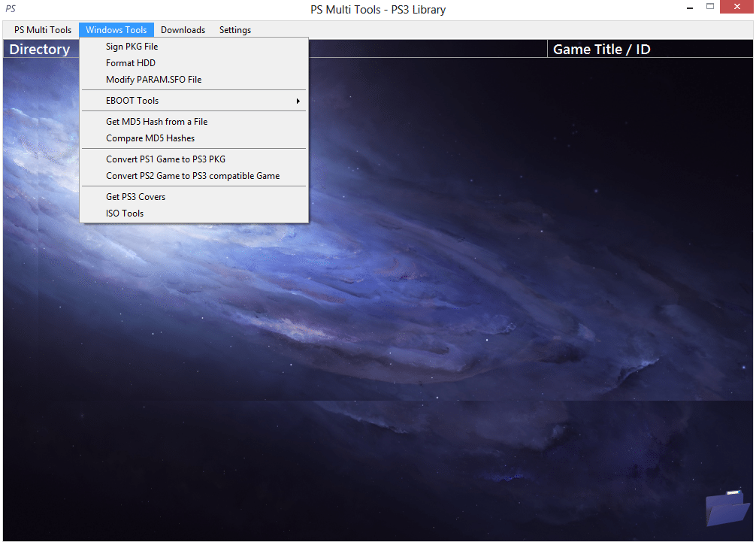Open the PS Multi Tools menu
The image size is (756, 542).
click(x=43, y=30)
